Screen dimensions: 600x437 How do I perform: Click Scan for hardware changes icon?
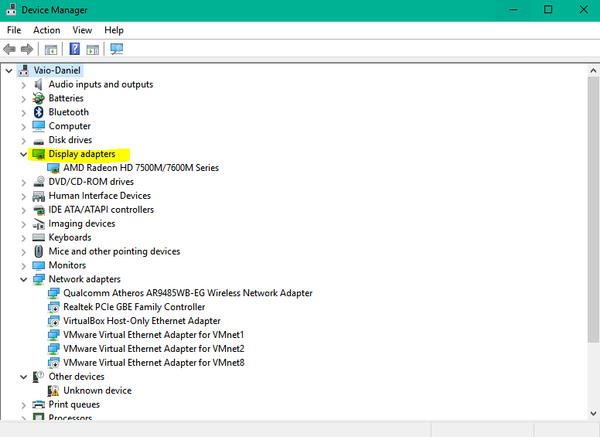click(117, 49)
